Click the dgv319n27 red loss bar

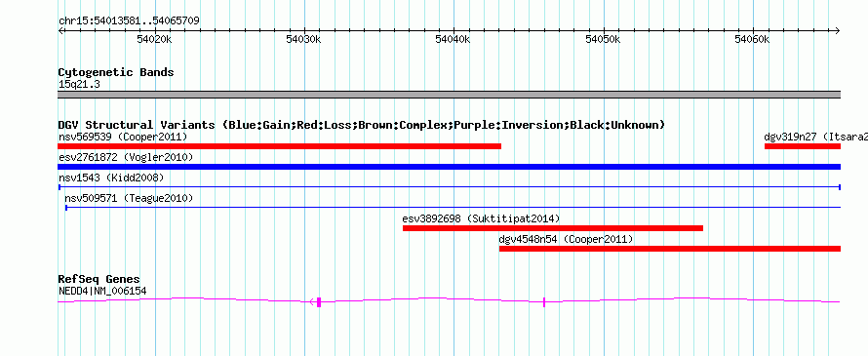[802, 146]
